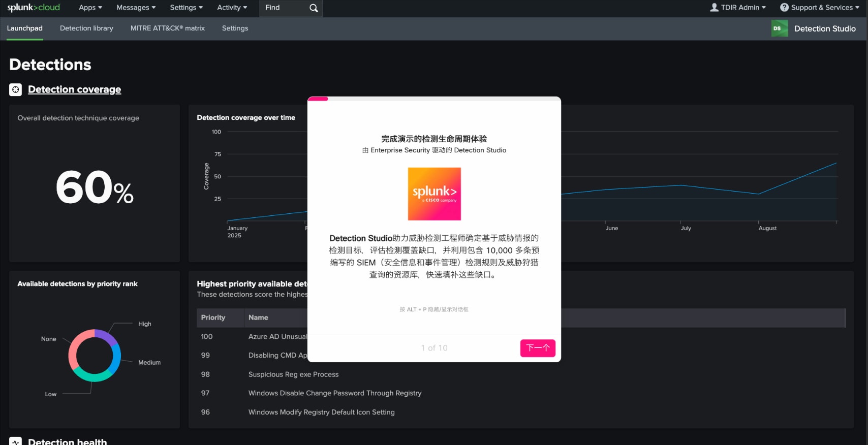Click the Support & Services help icon
Viewport: 868px width, 445px height.
tap(784, 7)
